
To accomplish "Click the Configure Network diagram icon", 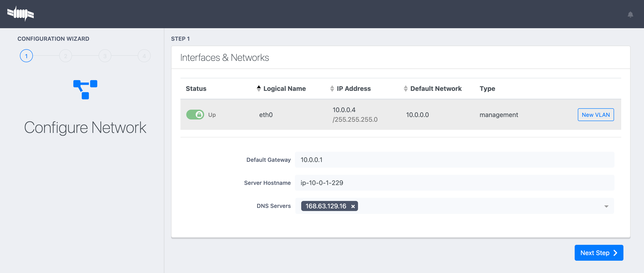I will [x=85, y=90].
